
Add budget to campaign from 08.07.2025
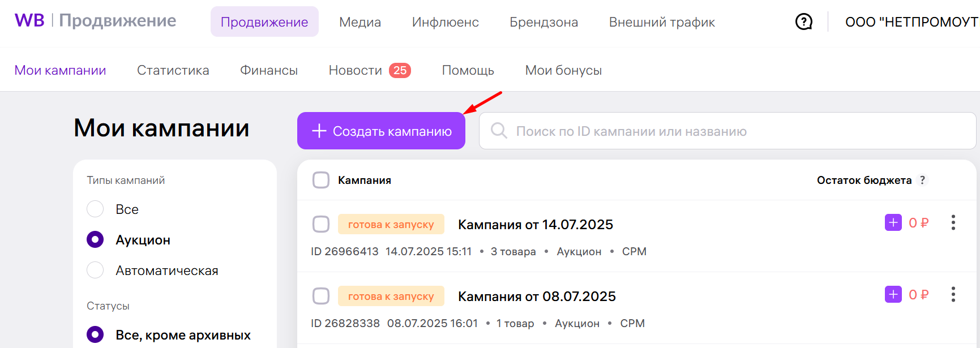(x=893, y=294)
